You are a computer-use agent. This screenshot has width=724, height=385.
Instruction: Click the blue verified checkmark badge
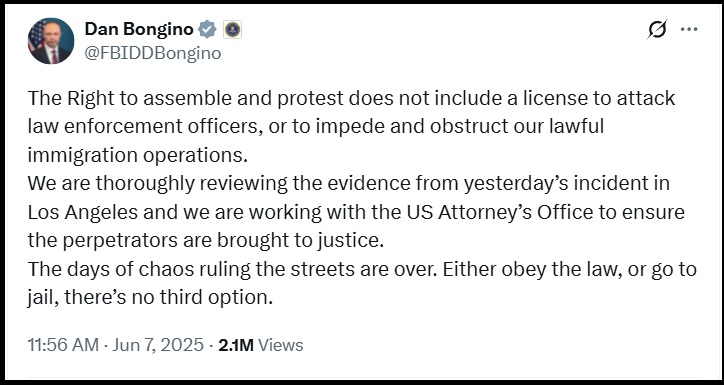[207, 30]
